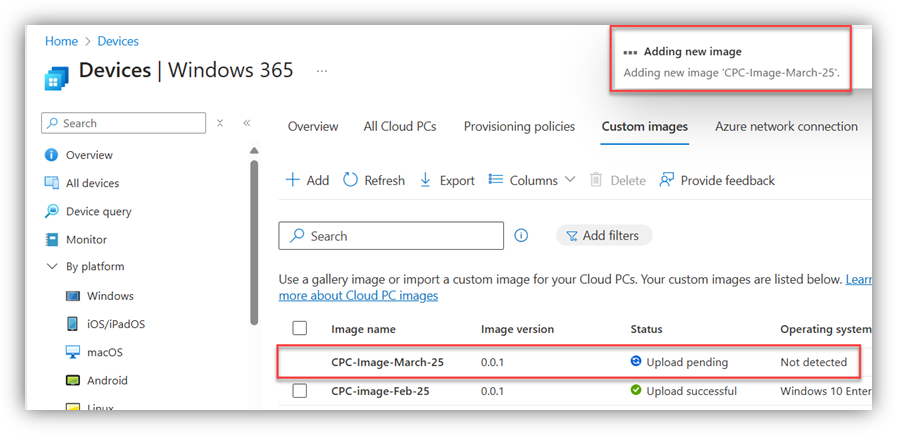This screenshot has height=435, width=897.
Task: Sort by Status column header
Action: 646,329
